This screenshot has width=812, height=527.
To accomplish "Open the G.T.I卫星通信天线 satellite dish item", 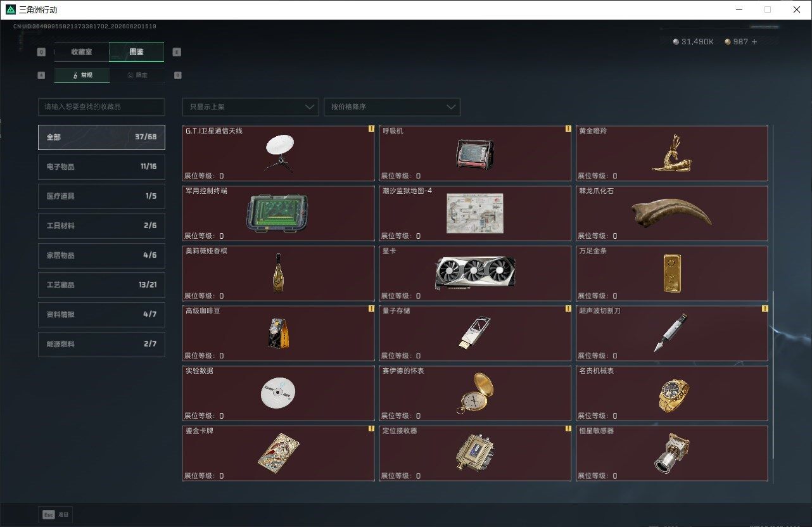I will click(x=279, y=153).
